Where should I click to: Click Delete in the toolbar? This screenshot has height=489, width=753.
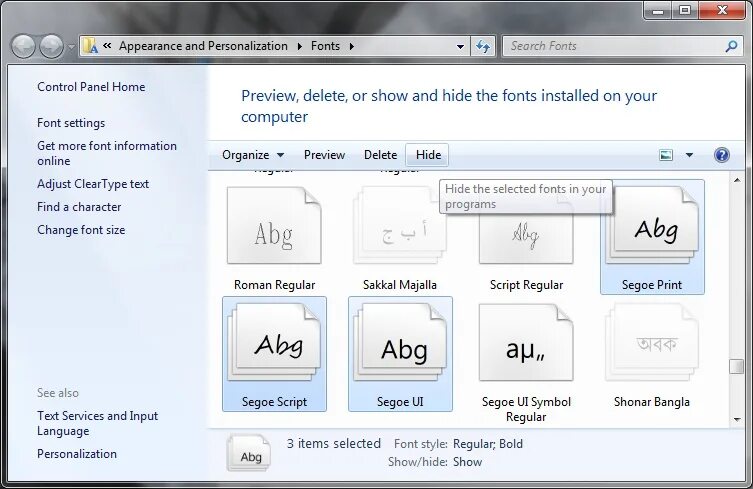coord(380,155)
